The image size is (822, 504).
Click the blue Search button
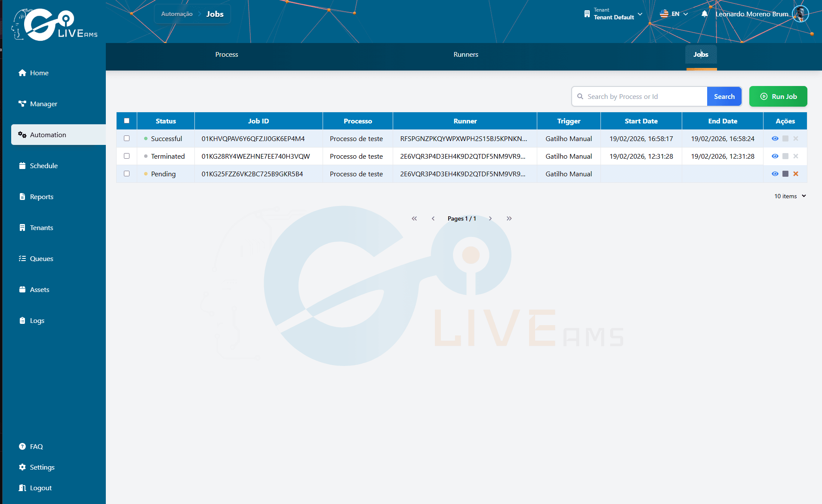coord(724,96)
